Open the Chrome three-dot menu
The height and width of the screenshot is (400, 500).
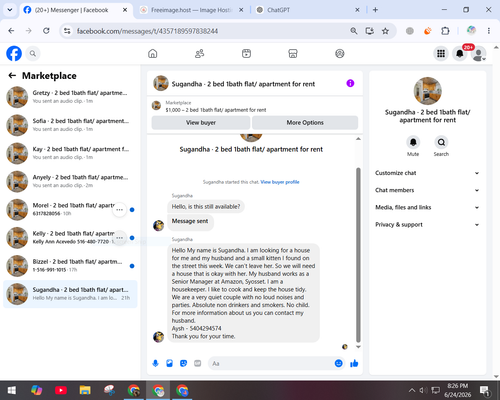point(489,31)
